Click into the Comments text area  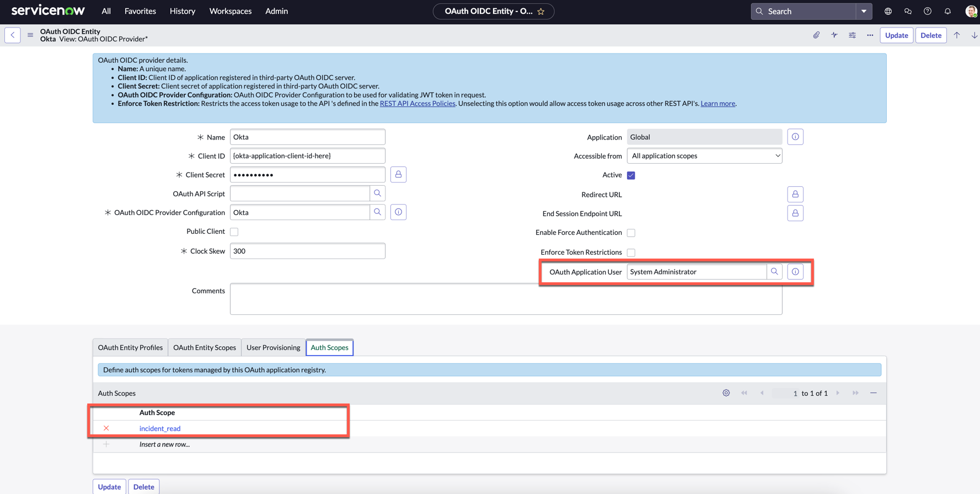(x=506, y=299)
